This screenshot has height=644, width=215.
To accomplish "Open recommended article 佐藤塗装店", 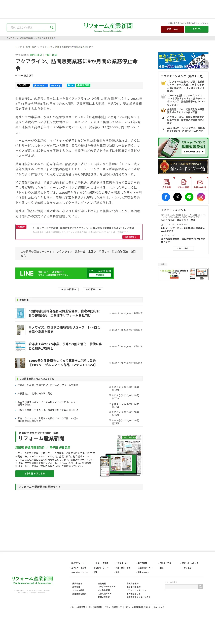I will pos(35,393).
